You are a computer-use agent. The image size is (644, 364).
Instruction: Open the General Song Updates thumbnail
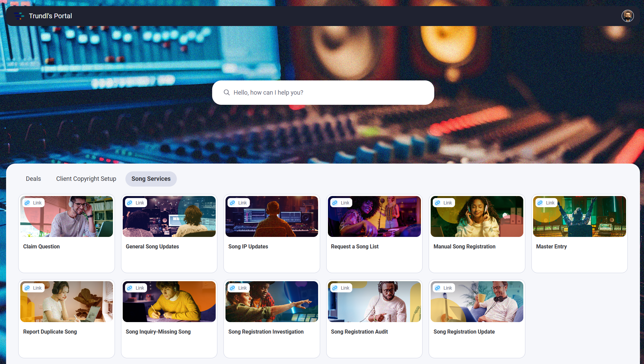click(169, 216)
